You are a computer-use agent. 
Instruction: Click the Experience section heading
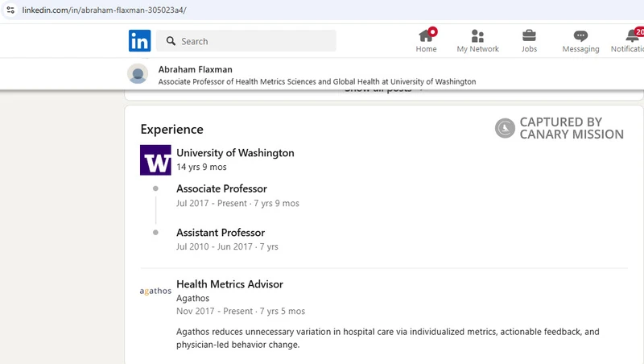click(171, 129)
